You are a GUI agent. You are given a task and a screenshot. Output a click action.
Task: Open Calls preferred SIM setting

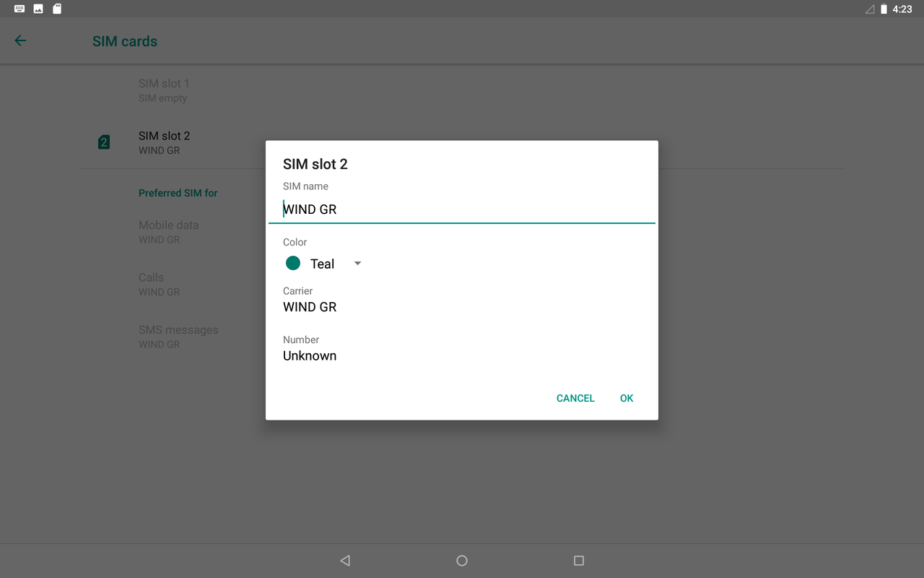coord(168,284)
